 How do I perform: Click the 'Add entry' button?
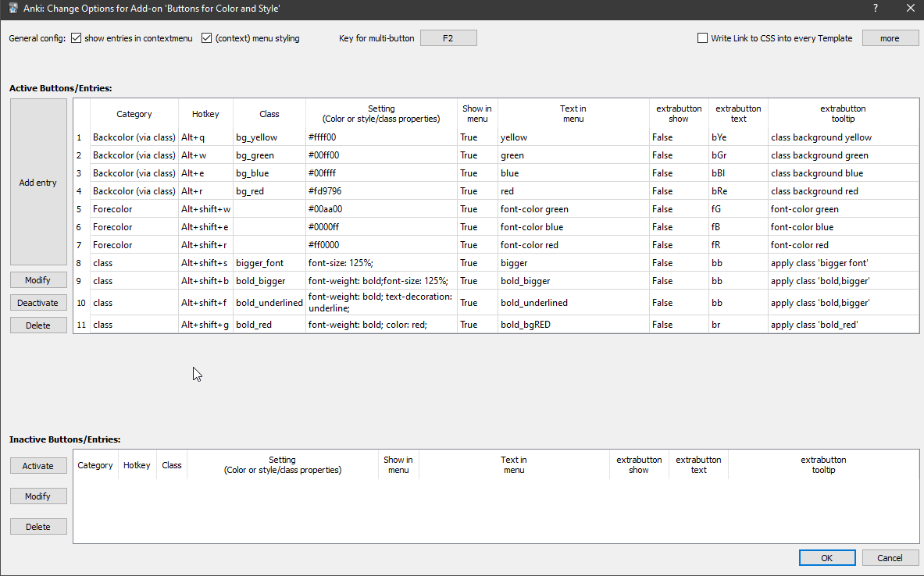pos(38,183)
